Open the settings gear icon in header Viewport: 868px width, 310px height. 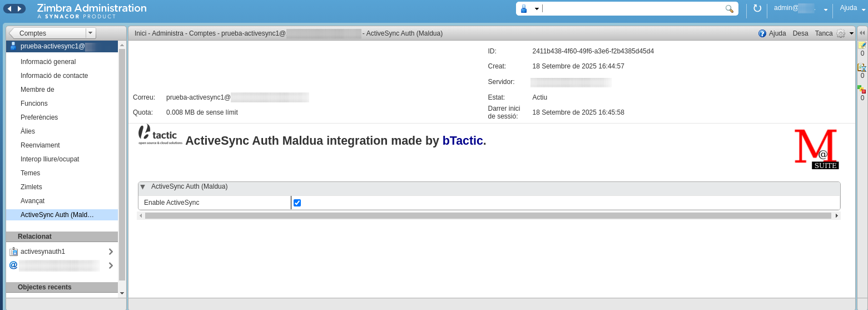pos(841,33)
